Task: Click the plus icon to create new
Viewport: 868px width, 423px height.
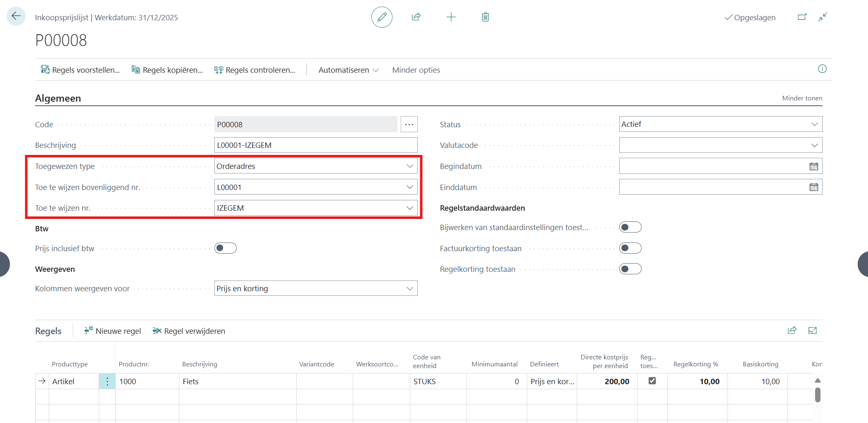Action: (x=451, y=17)
